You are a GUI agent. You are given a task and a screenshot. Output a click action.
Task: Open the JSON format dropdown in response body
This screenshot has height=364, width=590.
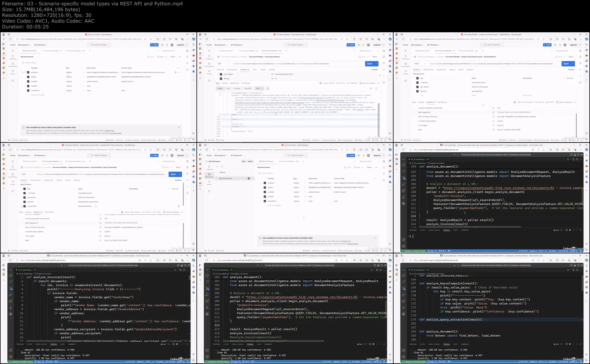[259, 89]
